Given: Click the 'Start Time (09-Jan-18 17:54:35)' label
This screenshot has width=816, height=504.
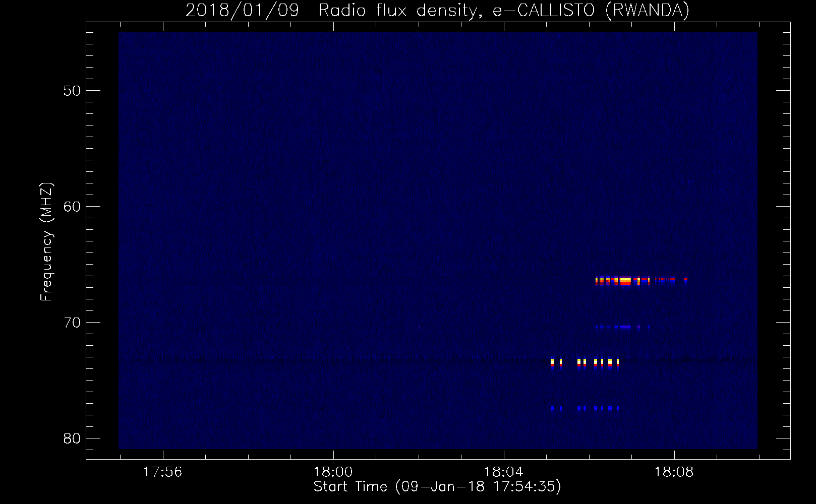Looking at the screenshot, I should click(437, 487).
